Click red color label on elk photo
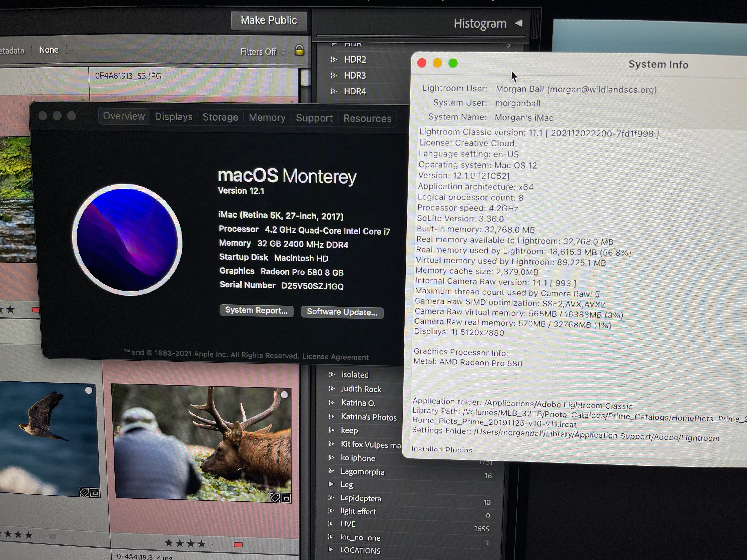This screenshot has height=560, width=747. tap(238, 544)
